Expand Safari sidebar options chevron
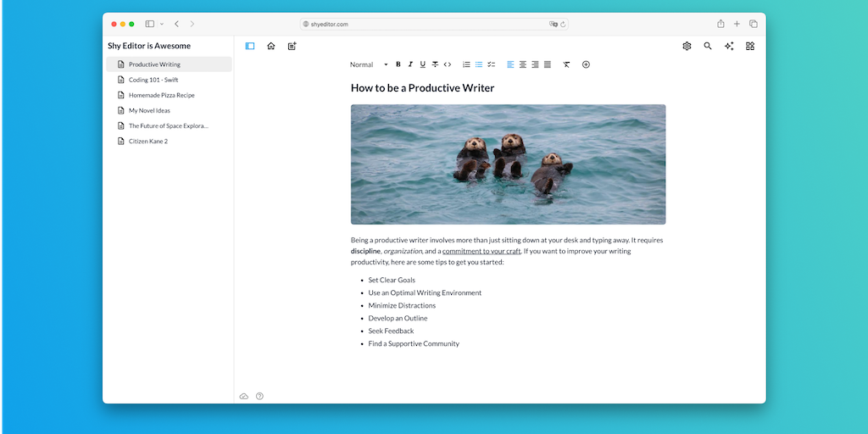The image size is (868, 434). tap(161, 25)
